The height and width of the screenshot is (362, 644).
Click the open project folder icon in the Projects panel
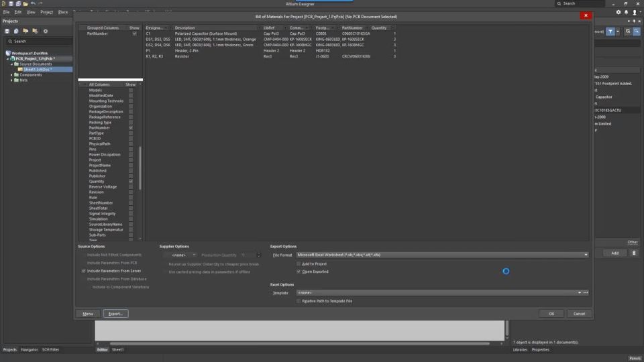pos(25,32)
